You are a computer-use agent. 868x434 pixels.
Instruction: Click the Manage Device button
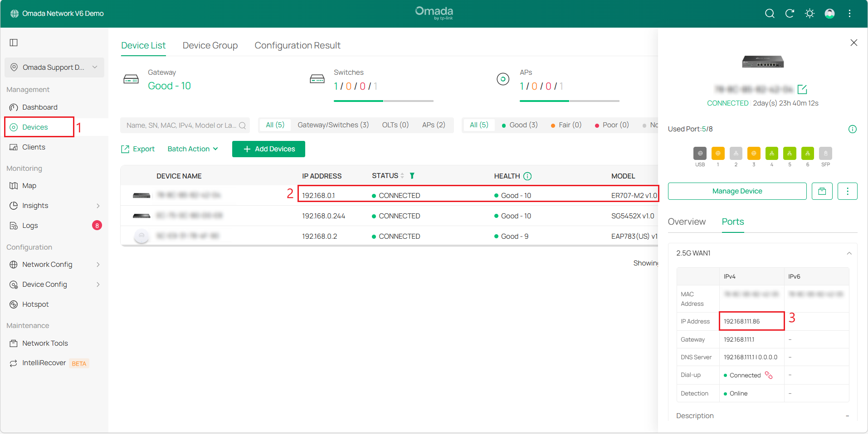tap(737, 191)
